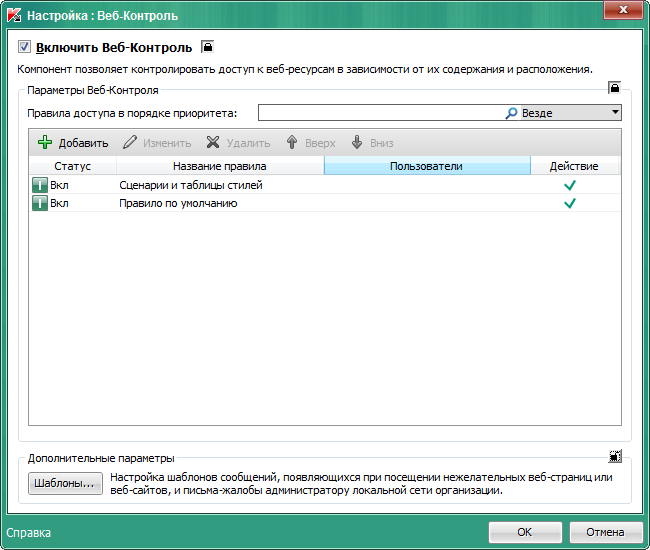Screen dimensions: 650x550
Task: Click the green check action for 'Правило по умолчанию'
Action: (570, 204)
